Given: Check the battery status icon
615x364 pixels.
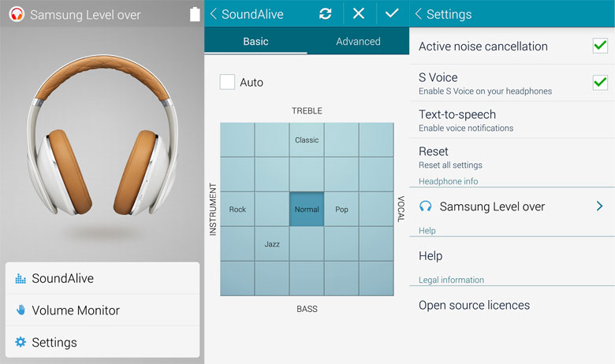Looking at the screenshot, I should (195, 14).
